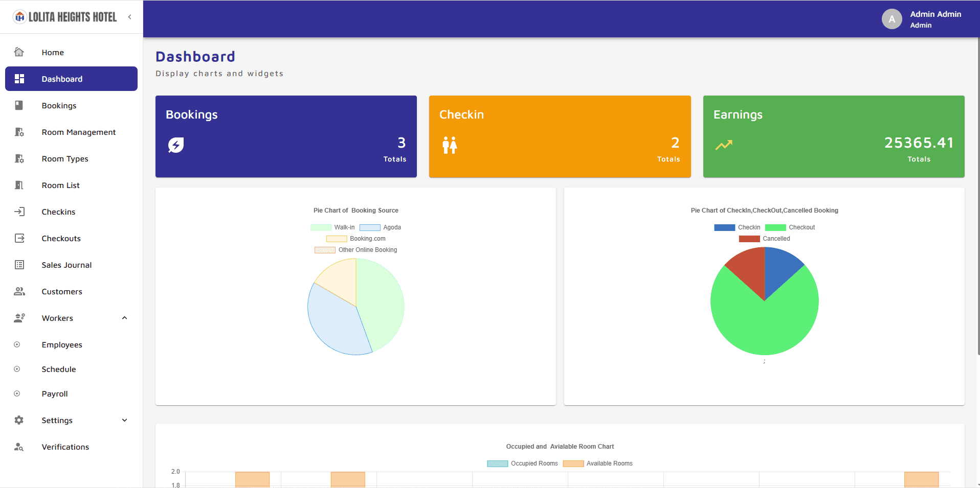Open the Schedule submenu item

click(71, 369)
